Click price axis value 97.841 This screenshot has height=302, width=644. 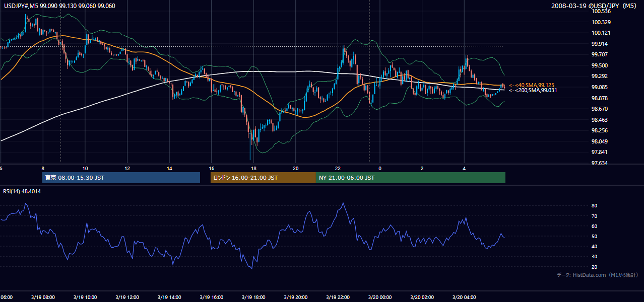click(x=600, y=153)
